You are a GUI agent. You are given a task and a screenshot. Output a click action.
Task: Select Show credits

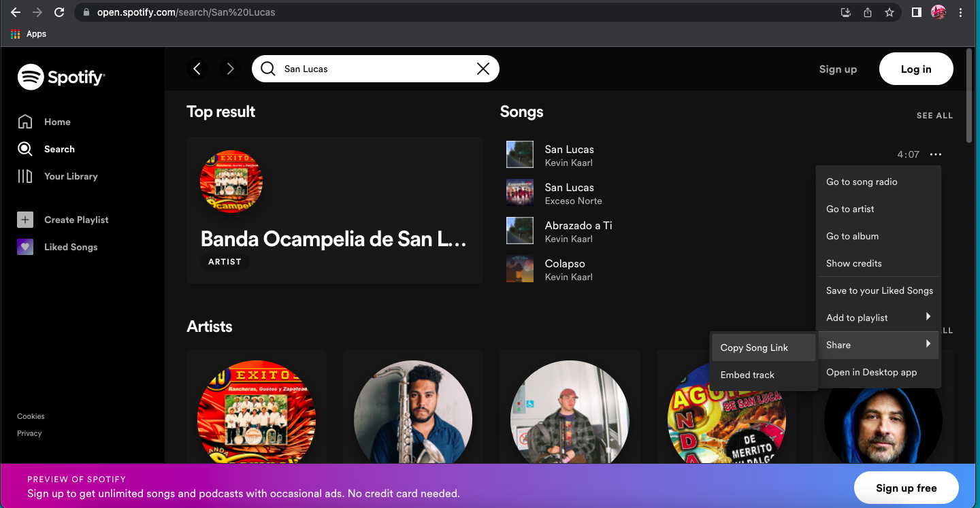click(878, 263)
